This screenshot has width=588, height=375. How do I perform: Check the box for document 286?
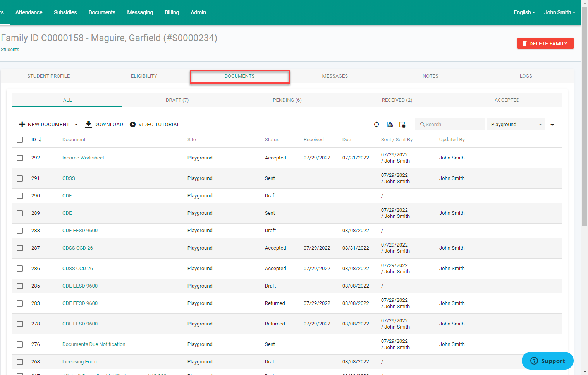pos(20,269)
